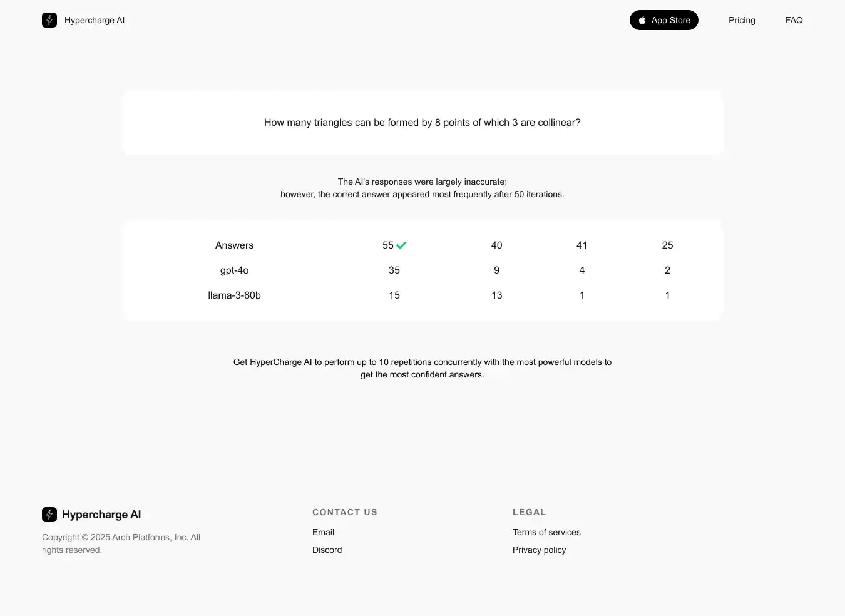Click the Apple icon in App Store button
This screenshot has width=845, height=616.
(x=642, y=20)
